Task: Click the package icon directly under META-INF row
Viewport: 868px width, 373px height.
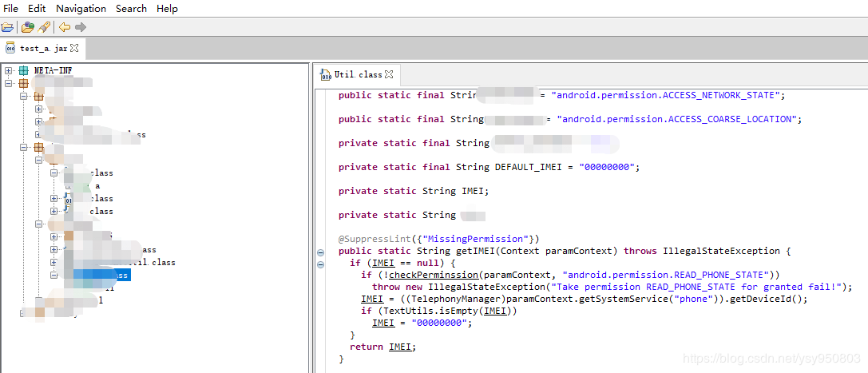Action: [23, 84]
